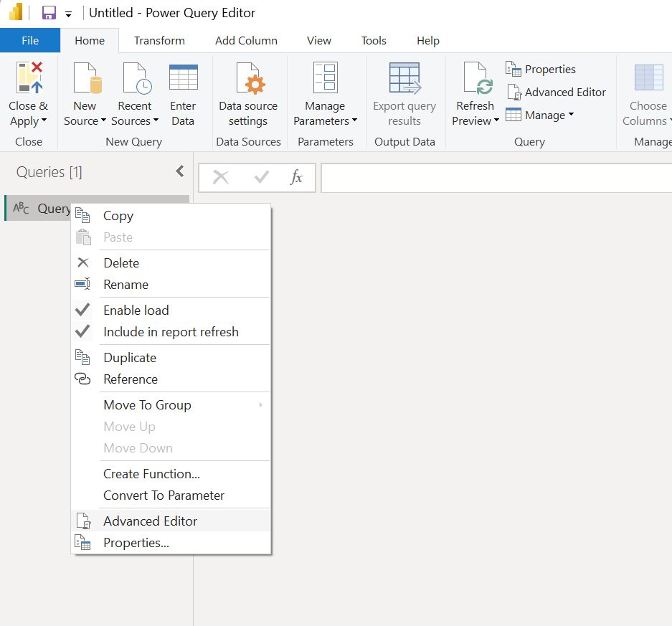Choose Create Function from the context menu
This screenshot has height=626, width=672.
[151, 473]
